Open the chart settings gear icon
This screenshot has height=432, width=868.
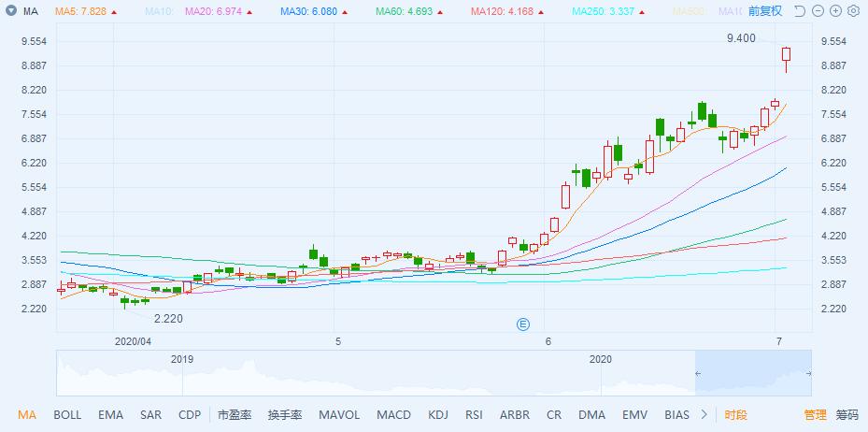coord(853,11)
